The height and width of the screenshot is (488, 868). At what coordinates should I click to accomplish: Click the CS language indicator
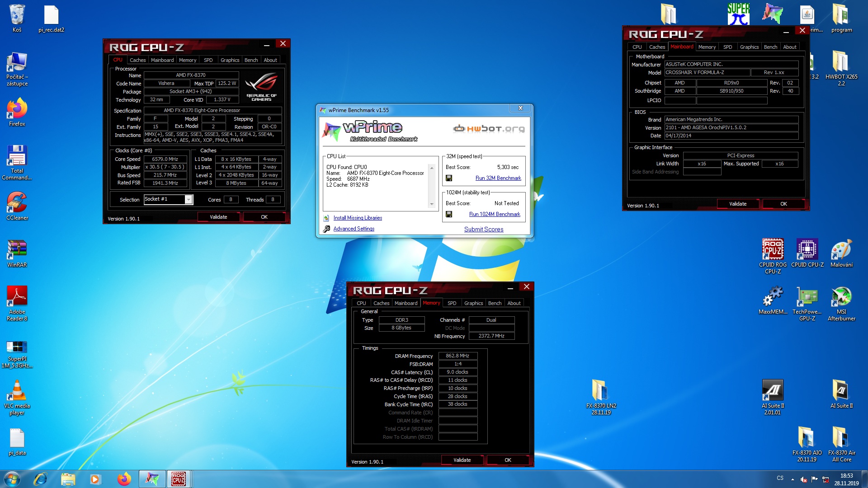click(780, 478)
